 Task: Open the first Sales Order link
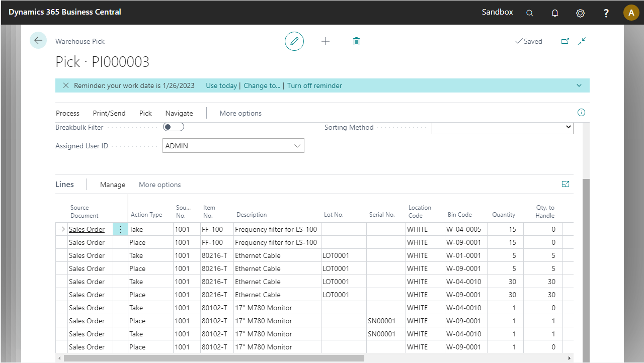[87, 229]
